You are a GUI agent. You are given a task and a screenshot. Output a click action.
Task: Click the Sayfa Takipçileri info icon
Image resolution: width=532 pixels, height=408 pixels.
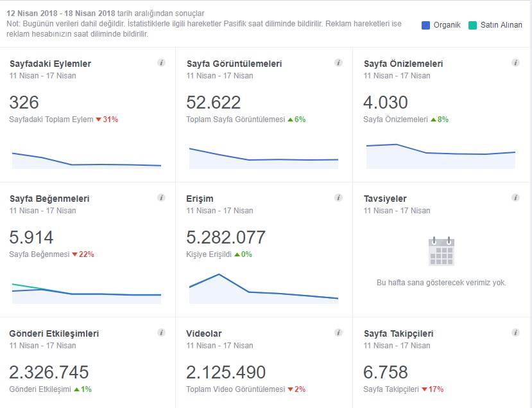point(515,333)
